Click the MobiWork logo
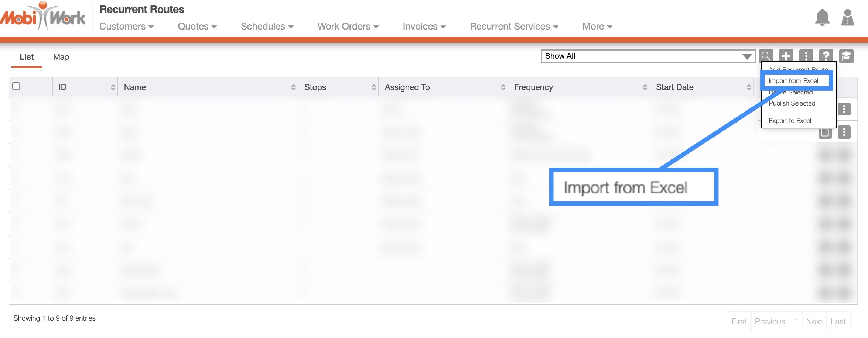Viewport: 868px width, 338px height. pyautogui.click(x=43, y=17)
